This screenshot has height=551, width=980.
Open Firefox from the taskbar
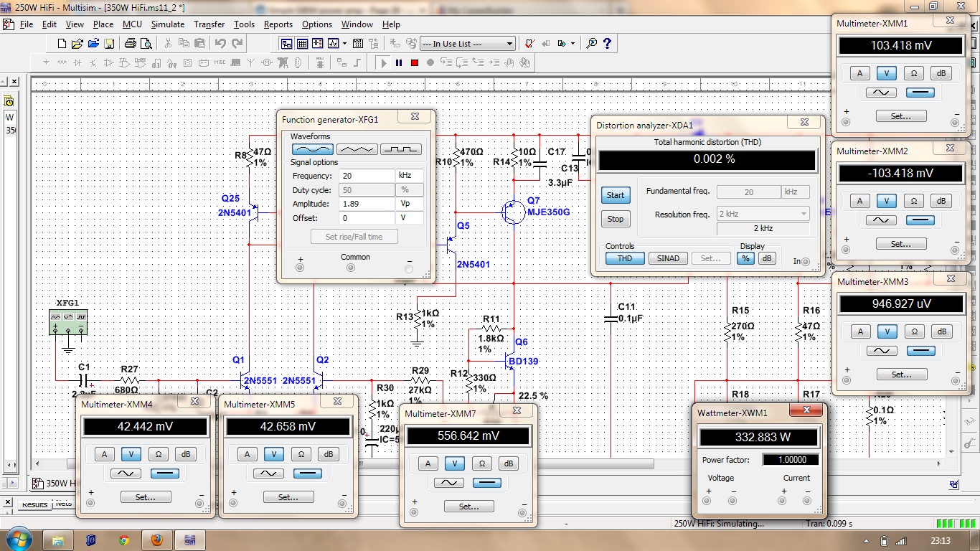coord(157,540)
